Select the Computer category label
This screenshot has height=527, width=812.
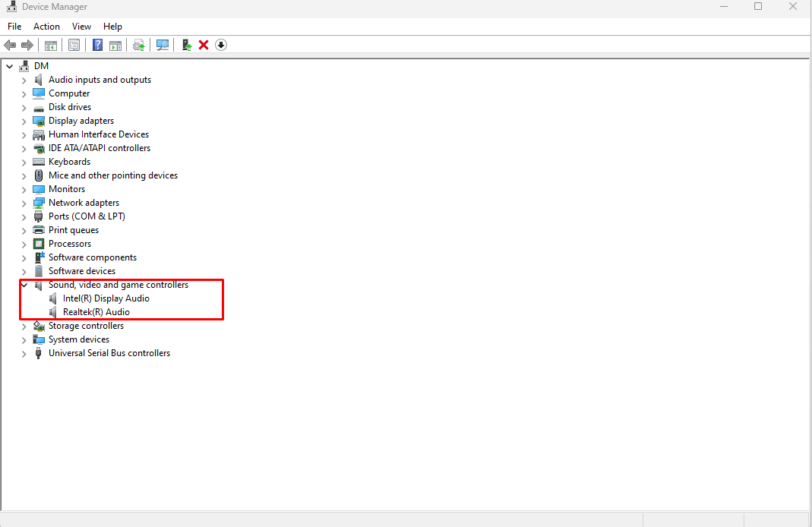tap(69, 93)
